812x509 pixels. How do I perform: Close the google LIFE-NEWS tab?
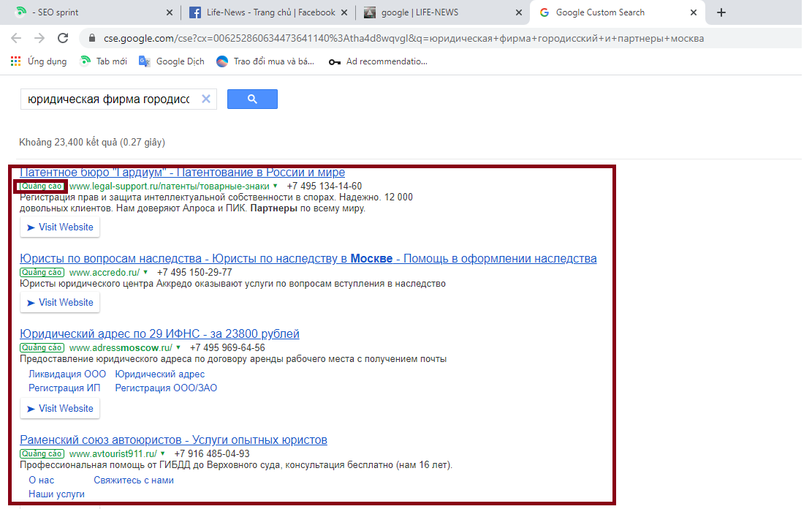pyautogui.click(x=518, y=12)
